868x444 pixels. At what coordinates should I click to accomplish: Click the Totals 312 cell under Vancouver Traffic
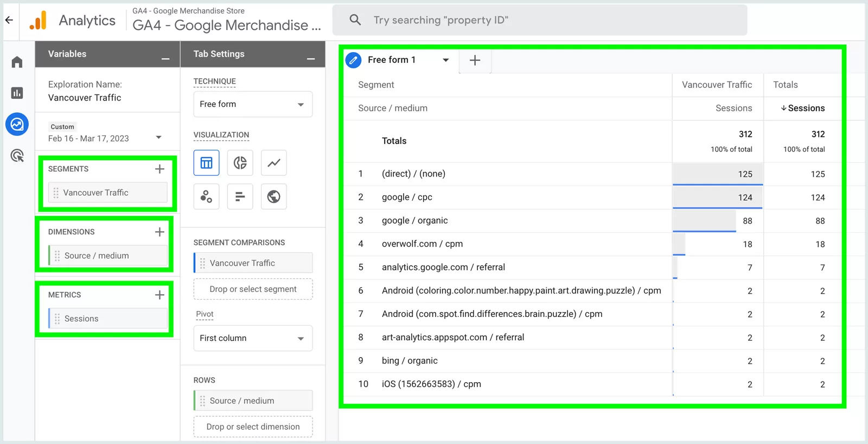click(718, 141)
